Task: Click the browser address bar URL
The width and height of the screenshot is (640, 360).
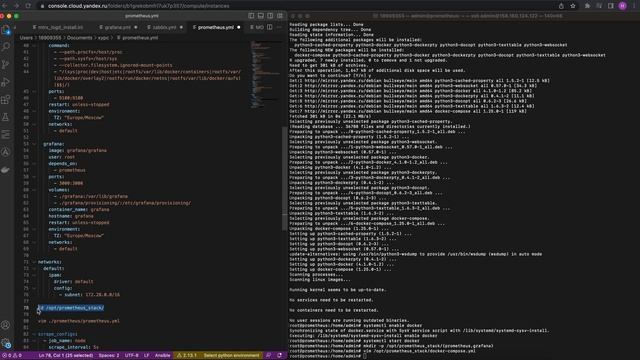Action: (x=138, y=6)
